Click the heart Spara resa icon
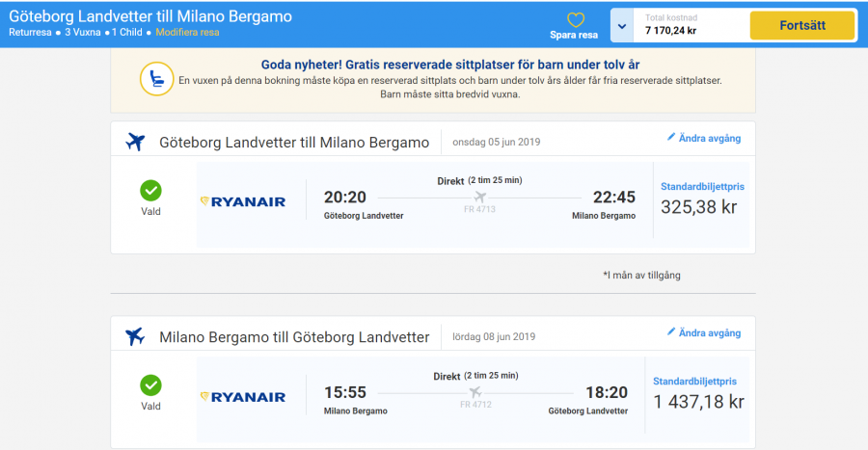This screenshot has height=450, width=868. point(575,19)
